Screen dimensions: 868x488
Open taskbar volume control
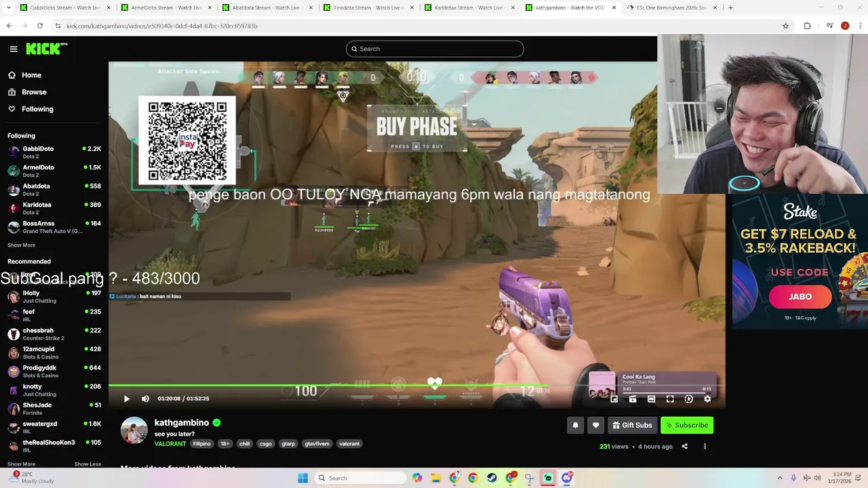(x=817, y=478)
